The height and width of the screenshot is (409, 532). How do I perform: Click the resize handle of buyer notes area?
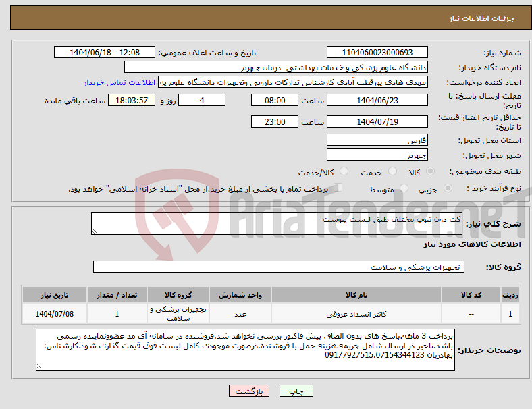click(39, 367)
